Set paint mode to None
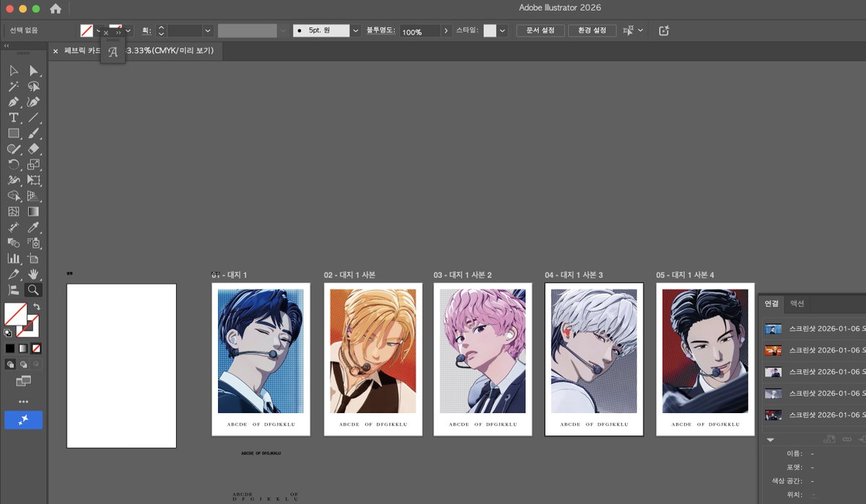The image size is (866, 504). [36, 348]
